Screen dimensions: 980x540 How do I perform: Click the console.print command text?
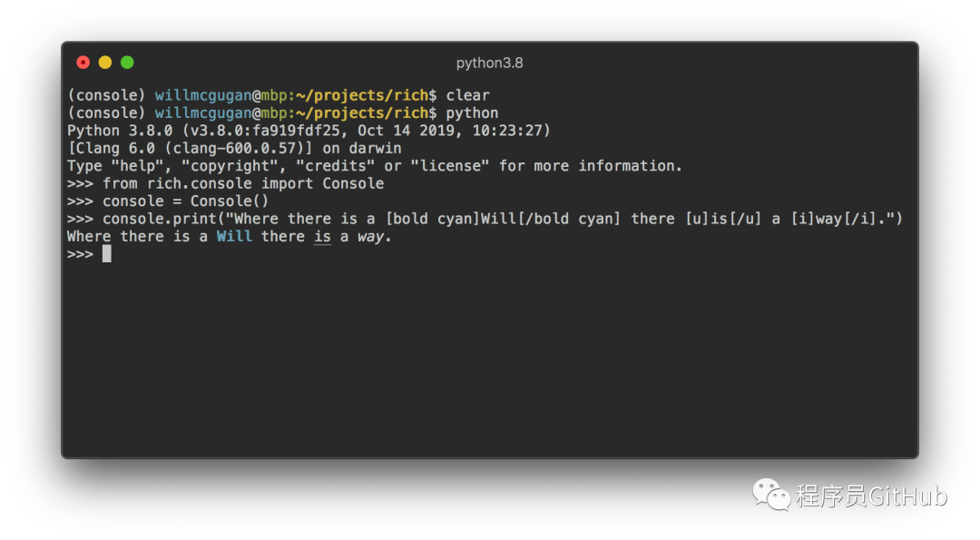click(163, 219)
